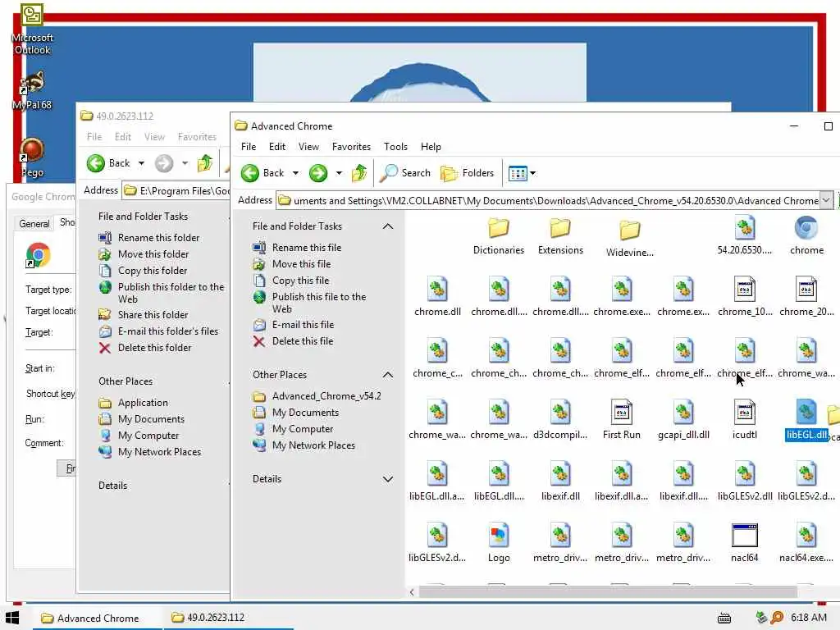Open the Extensions folder

tap(560, 236)
